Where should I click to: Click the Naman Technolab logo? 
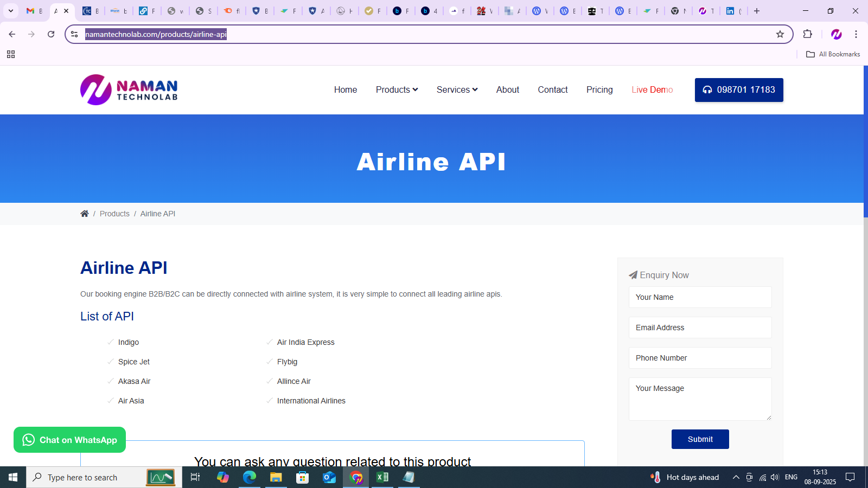[x=129, y=90]
